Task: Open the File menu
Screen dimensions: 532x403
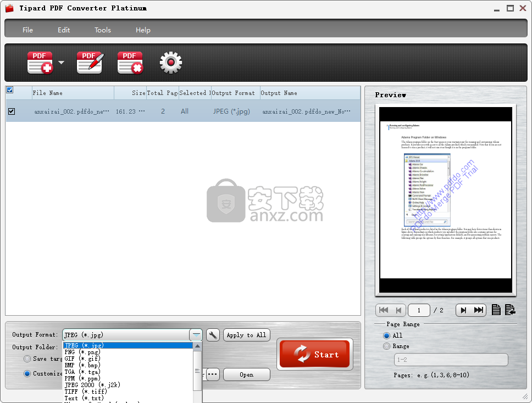Action: (x=28, y=30)
